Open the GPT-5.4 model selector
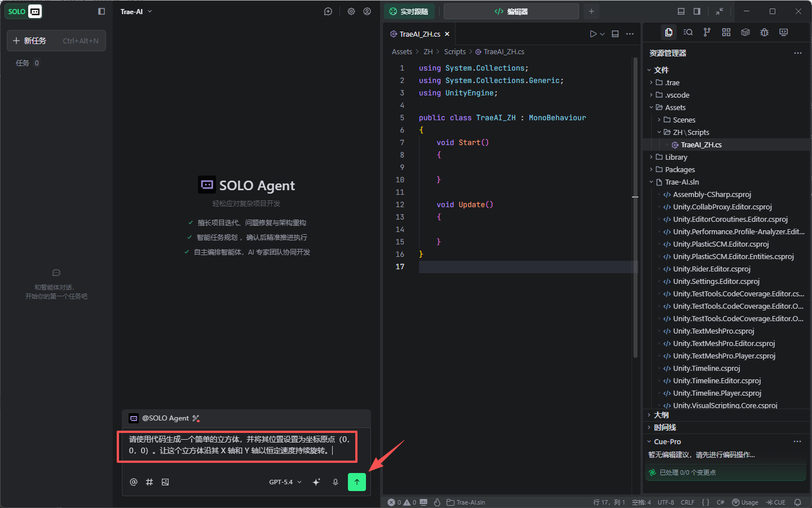This screenshot has width=812, height=508. tap(285, 482)
